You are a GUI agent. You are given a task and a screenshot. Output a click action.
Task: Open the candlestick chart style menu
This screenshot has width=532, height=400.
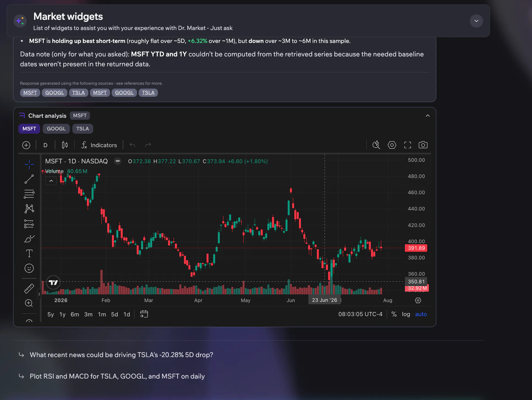point(65,145)
